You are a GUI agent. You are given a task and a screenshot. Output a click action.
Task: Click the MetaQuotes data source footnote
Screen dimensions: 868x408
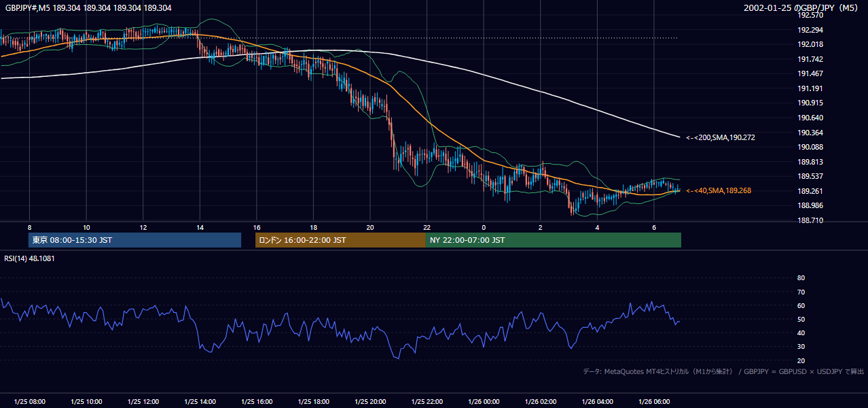click(723, 371)
